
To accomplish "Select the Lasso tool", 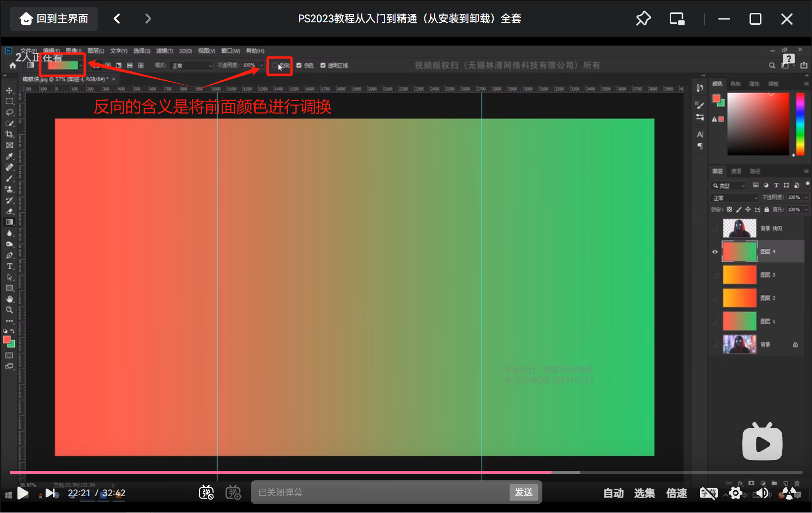I will pos(9,113).
